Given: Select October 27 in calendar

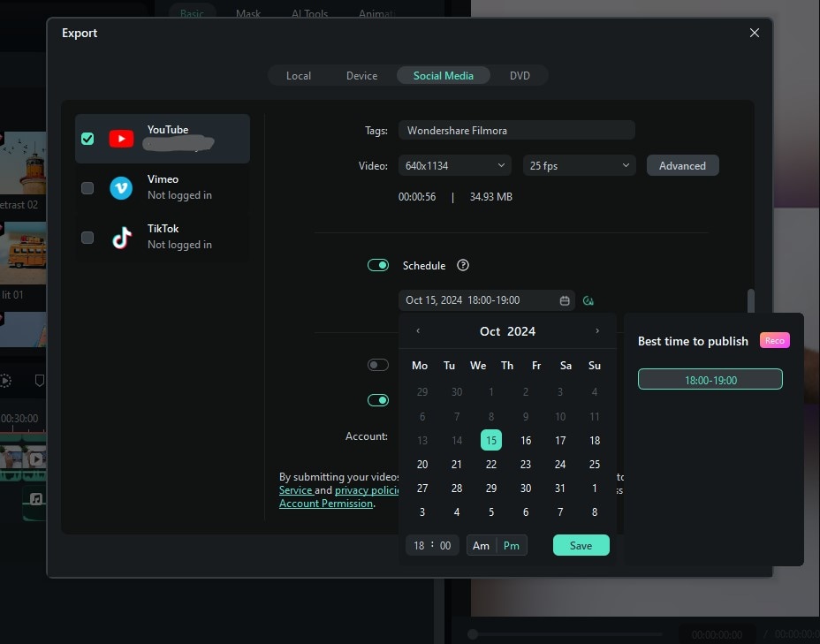Looking at the screenshot, I should click(x=422, y=489).
